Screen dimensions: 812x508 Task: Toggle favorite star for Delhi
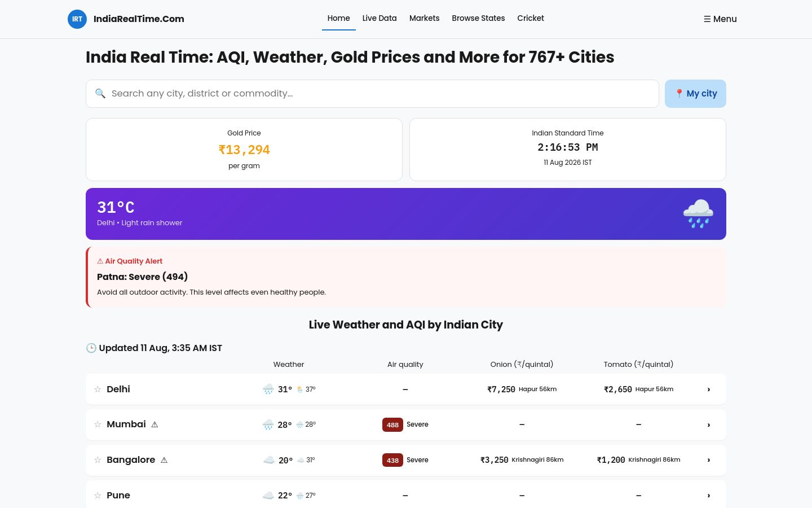pyautogui.click(x=98, y=389)
